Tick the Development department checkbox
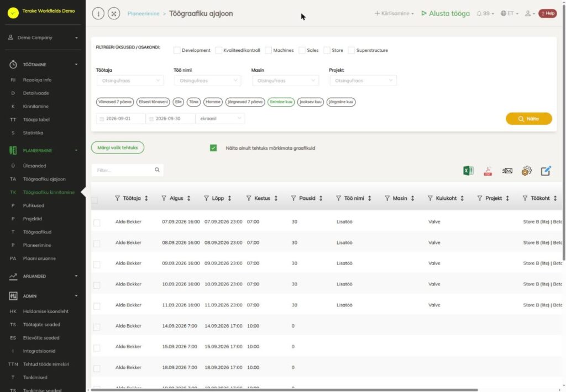Screen dimensions: 566x392 [177, 50]
